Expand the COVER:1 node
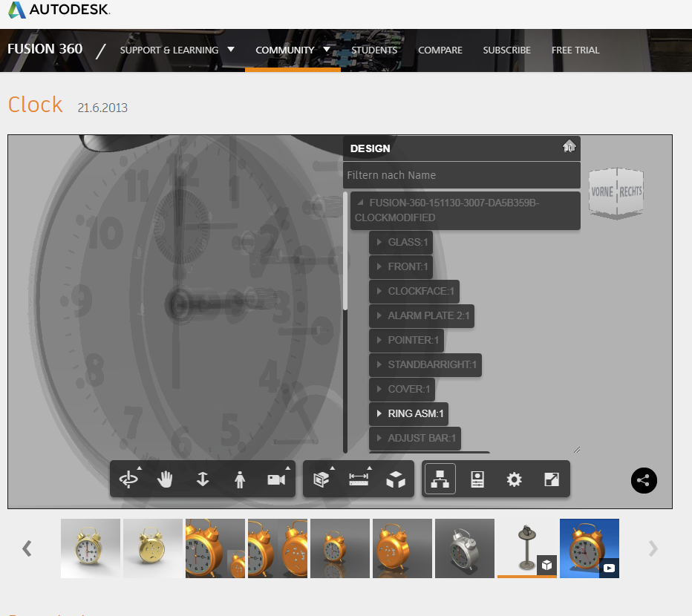 (379, 389)
